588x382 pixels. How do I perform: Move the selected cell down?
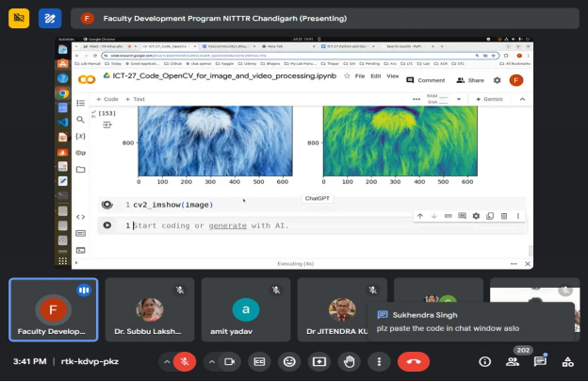pos(433,216)
